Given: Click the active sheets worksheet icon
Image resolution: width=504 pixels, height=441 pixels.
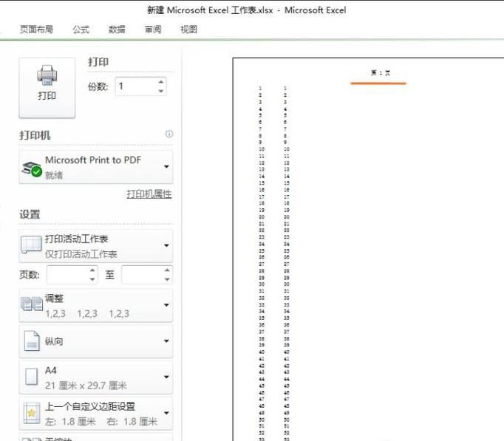Looking at the screenshot, I should pos(31,245).
